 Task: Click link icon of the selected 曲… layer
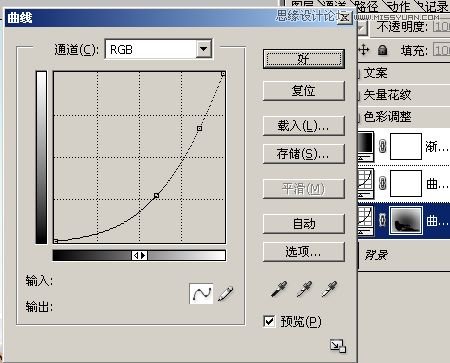(382, 220)
